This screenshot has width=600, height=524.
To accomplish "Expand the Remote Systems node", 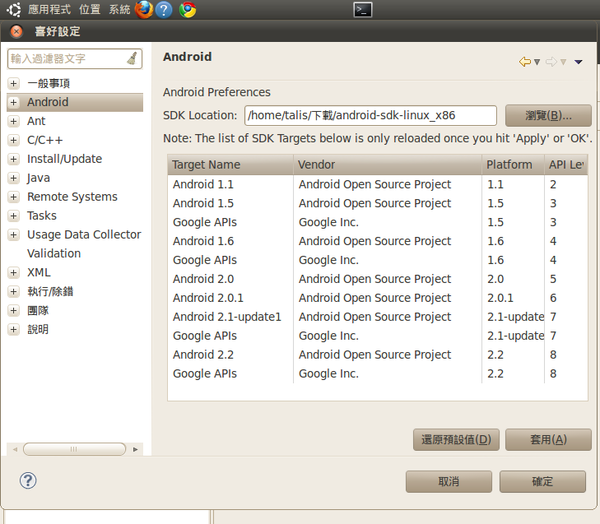I will click(x=13, y=197).
